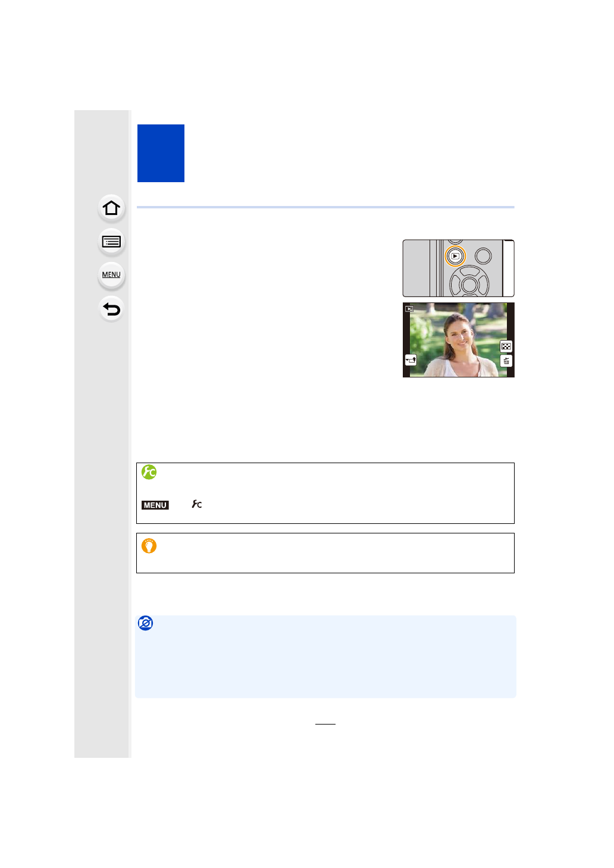Image resolution: width=614 pixels, height=868 pixels.
Task: Click the blue chapter square
Action: coord(161,153)
